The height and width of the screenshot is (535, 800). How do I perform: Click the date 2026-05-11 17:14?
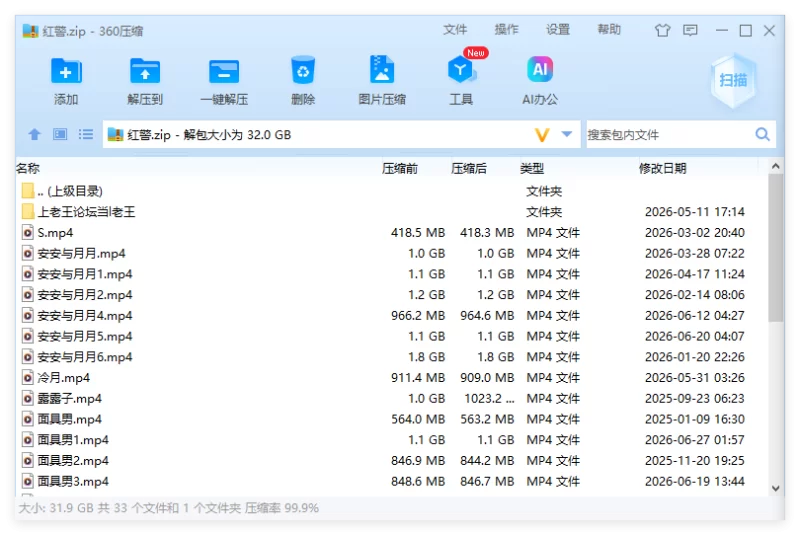pyautogui.click(x=694, y=212)
